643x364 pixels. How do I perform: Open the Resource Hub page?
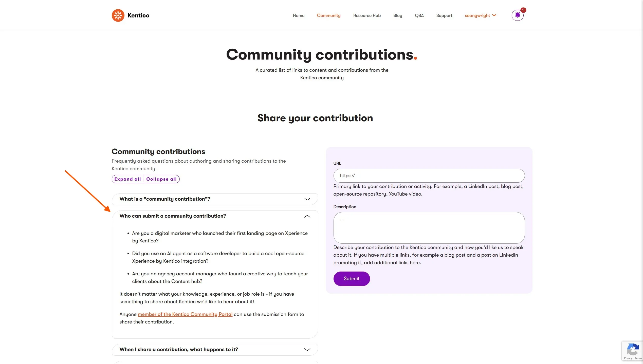[x=367, y=15]
